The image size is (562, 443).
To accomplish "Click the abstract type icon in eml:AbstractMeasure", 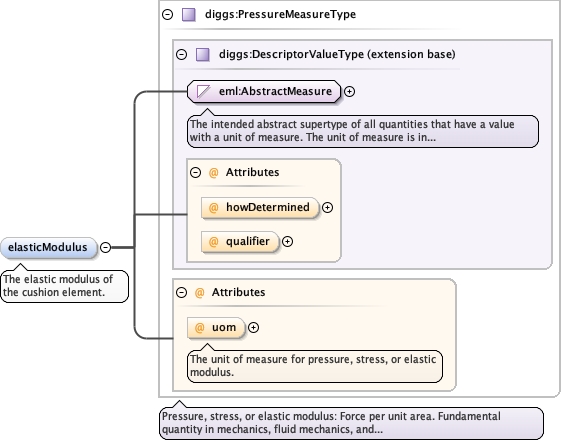I will point(203,91).
